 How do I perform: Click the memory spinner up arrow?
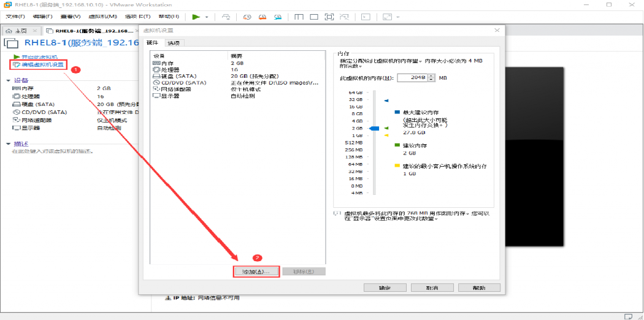[431, 75]
